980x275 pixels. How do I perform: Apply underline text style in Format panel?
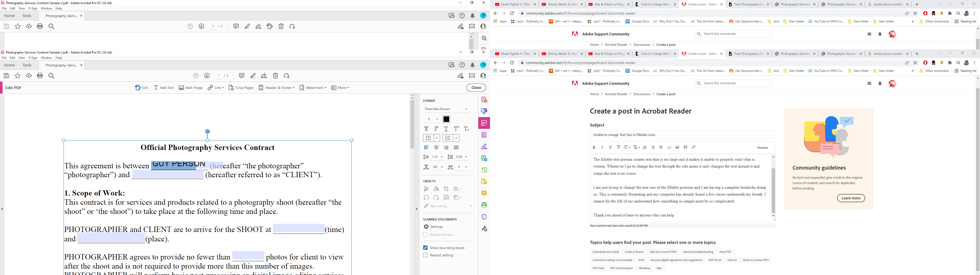pyautogui.click(x=446, y=129)
